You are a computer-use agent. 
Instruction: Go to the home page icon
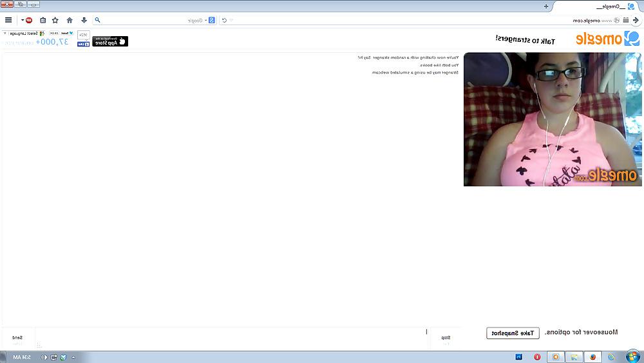coord(70,20)
